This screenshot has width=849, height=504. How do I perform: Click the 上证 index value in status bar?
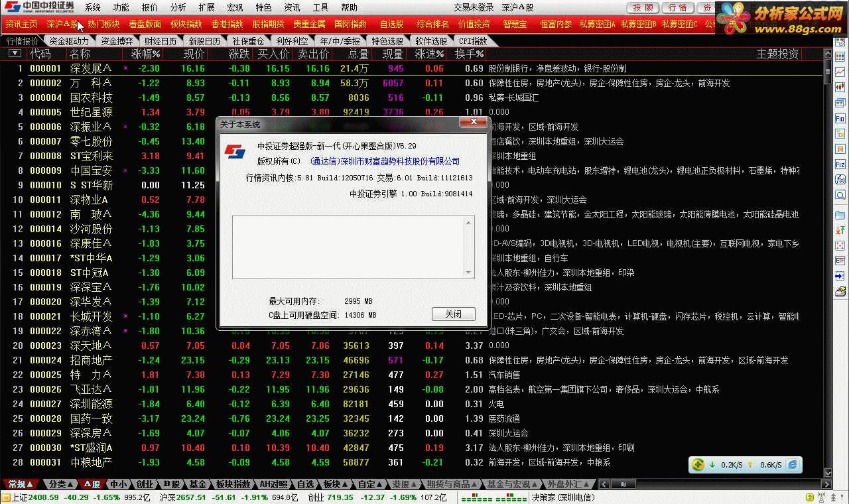tap(44, 497)
